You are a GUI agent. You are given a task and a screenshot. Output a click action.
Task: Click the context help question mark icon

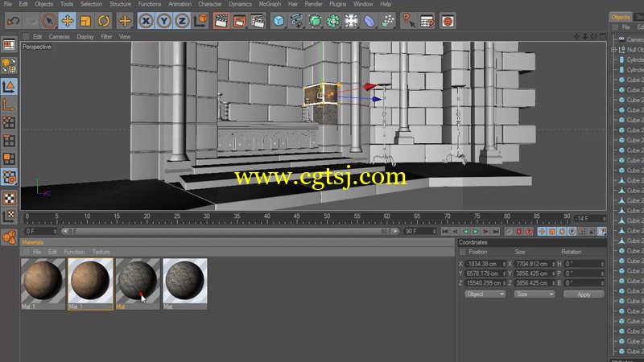click(408, 21)
